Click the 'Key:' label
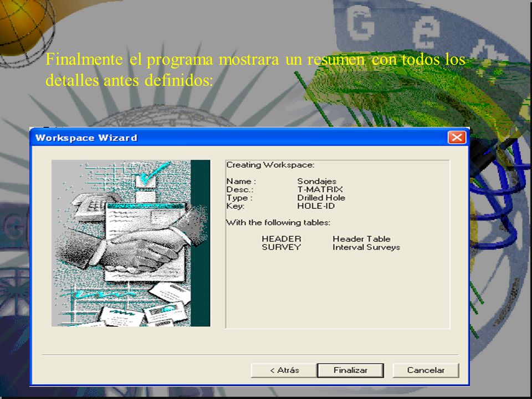 click(235, 206)
